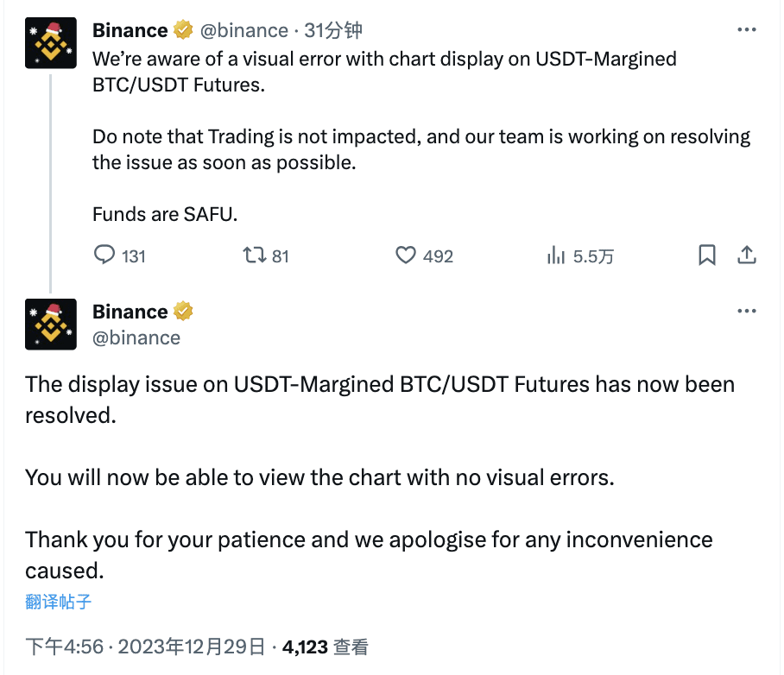Retweet the chart display error post

pyautogui.click(x=256, y=255)
